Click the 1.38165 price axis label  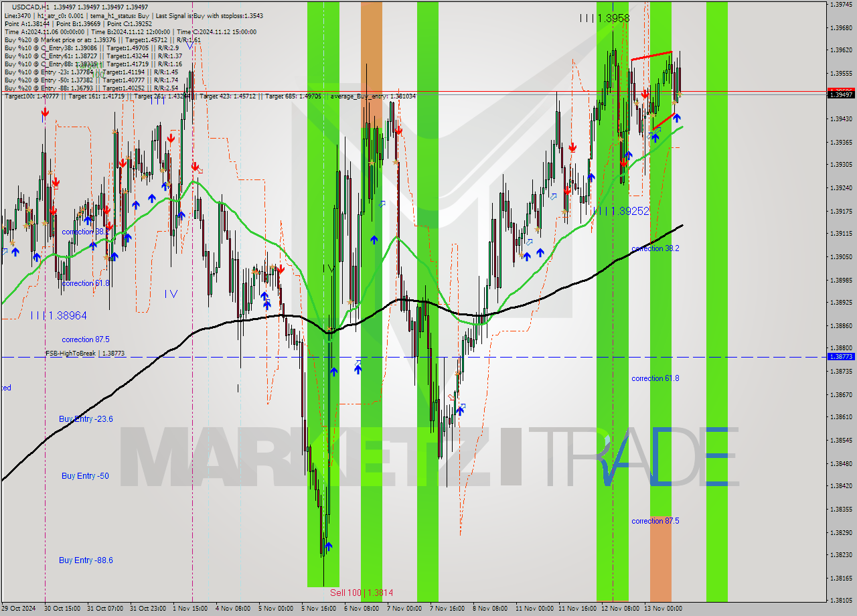[x=841, y=578]
